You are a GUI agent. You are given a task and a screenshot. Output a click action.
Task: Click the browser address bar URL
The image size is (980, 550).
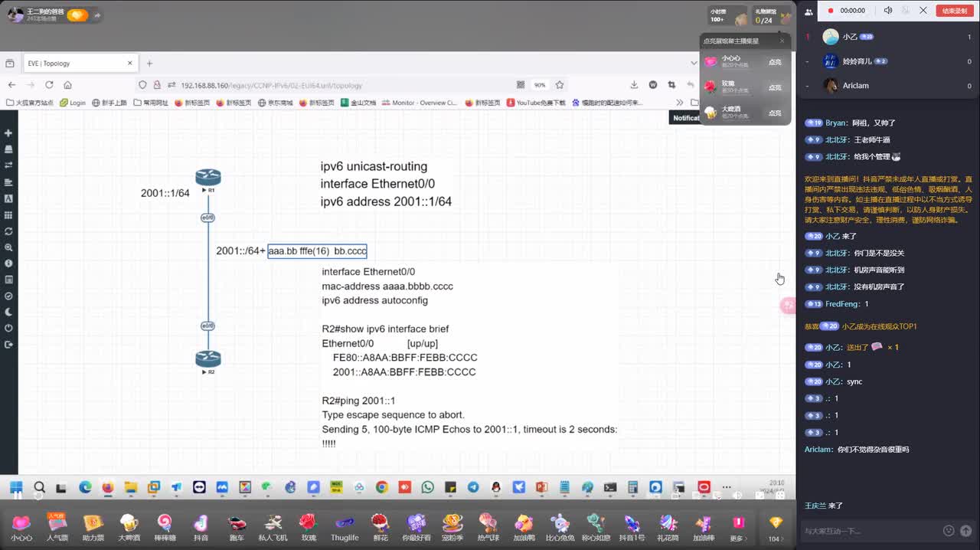[272, 85]
